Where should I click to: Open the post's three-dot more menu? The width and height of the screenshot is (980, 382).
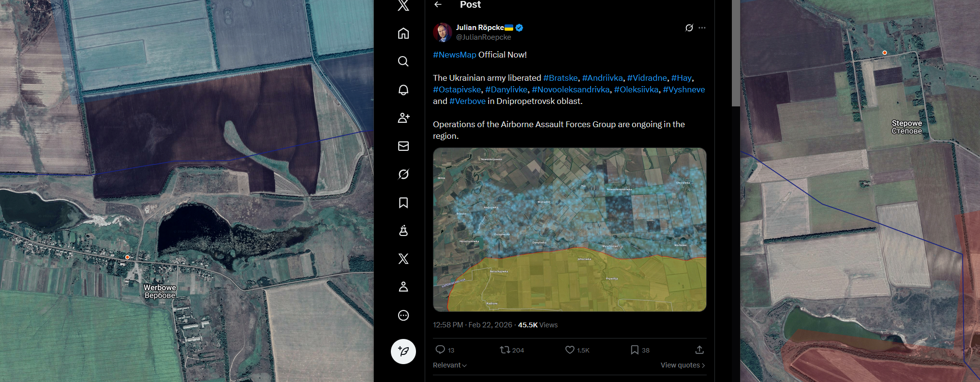[702, 28]
